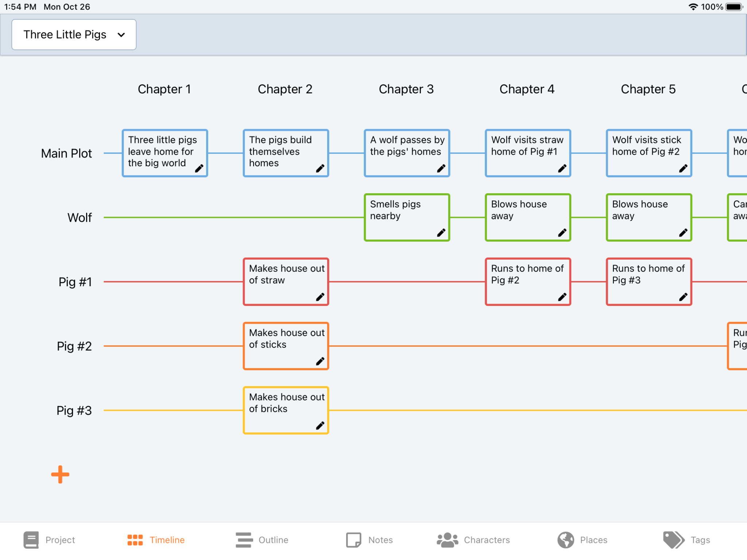Open the Places globe icon

pyautogui.click(x=565, y=540)
